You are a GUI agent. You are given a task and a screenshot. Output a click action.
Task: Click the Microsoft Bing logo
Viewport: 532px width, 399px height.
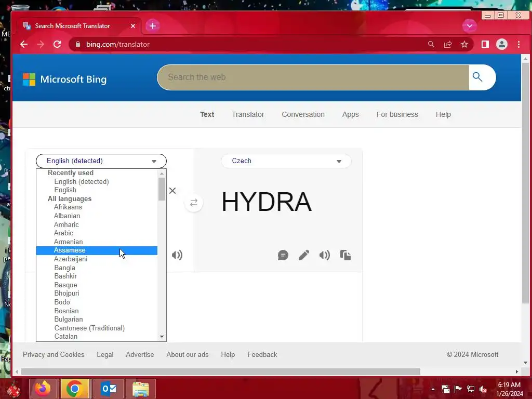(x=64, y=79)
